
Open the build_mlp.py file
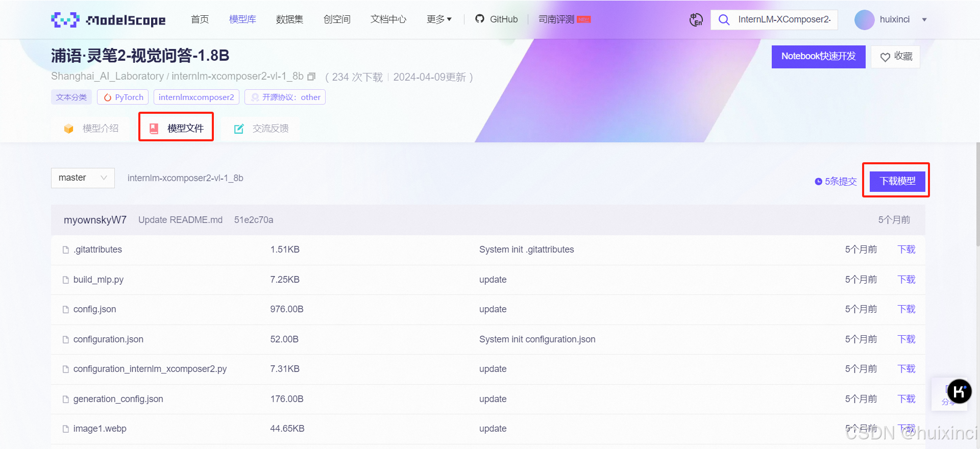pos(99,280)
